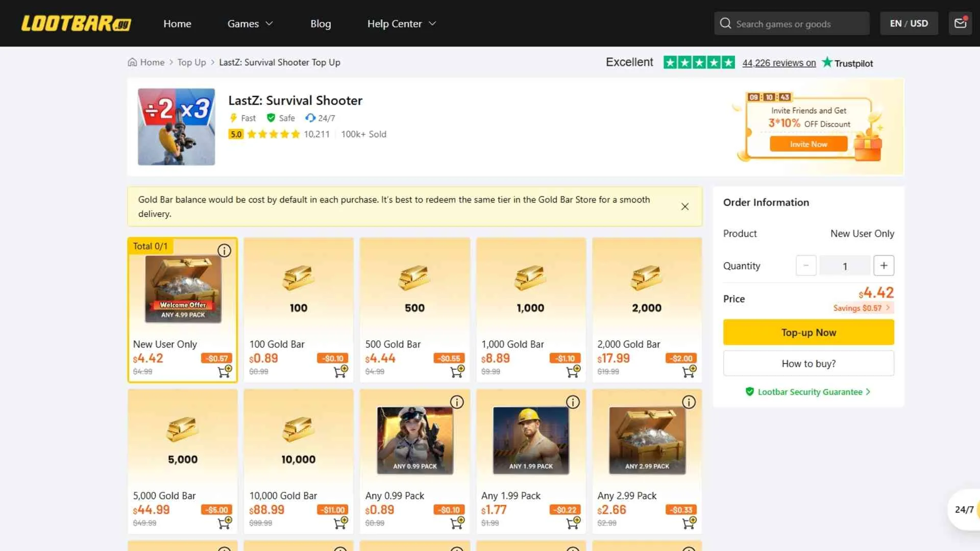Open info icon on Any 1.99 Pack

pyautogui.click(x=573, y=402)
